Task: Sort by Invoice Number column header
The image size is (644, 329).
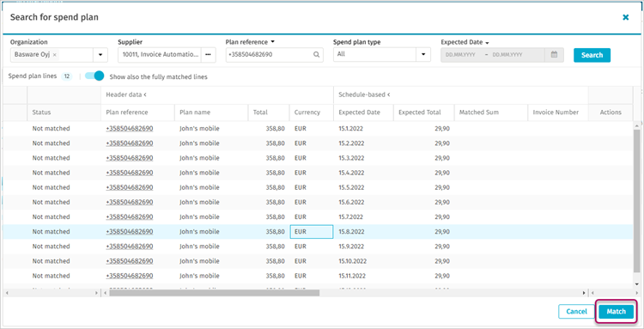Action: [x=558, y=113]
